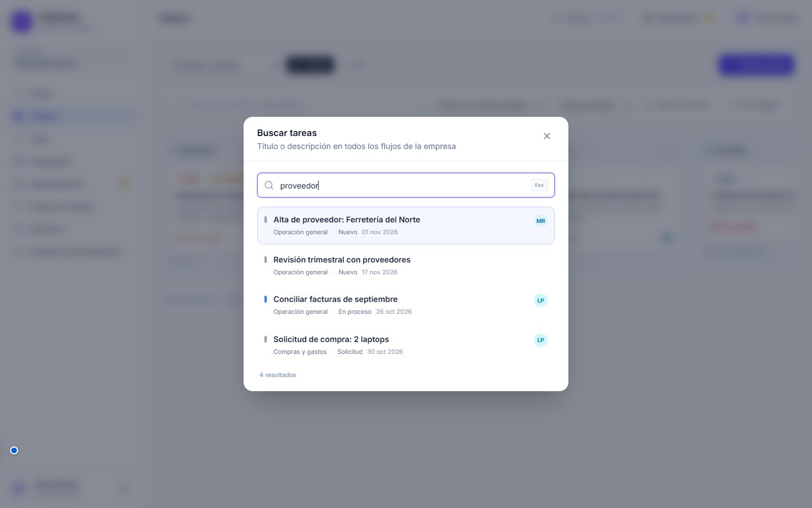Screen dimensions: 812x508
Task: Focus the search field containing "proveedor"
Action: (x=406, y=185)
